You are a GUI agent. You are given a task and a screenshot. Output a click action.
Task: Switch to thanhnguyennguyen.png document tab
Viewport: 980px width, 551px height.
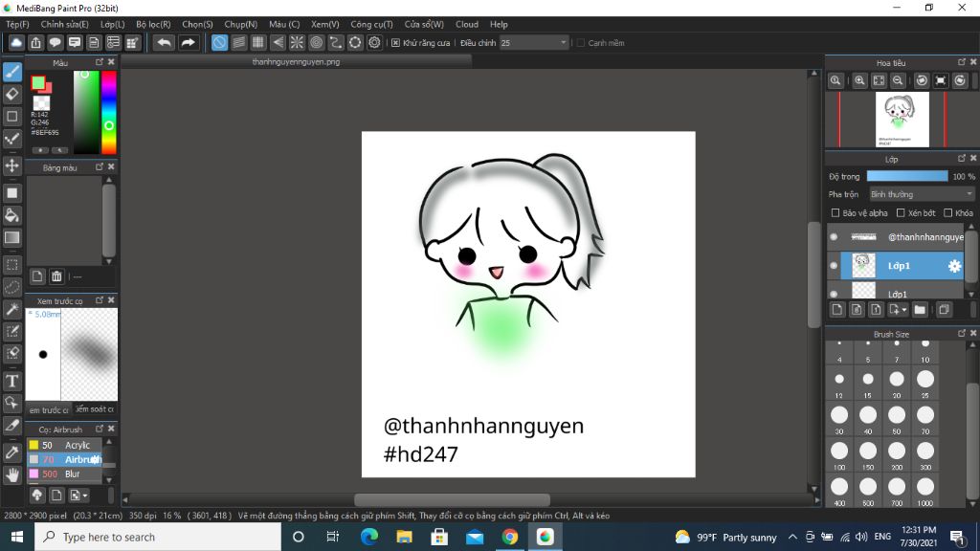tap(297, 62)
